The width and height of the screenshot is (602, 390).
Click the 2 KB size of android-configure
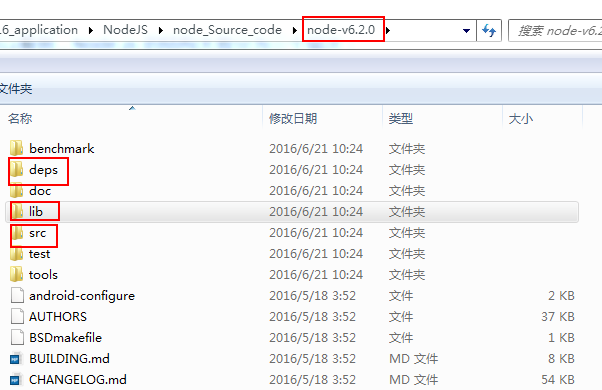(561, 296)
